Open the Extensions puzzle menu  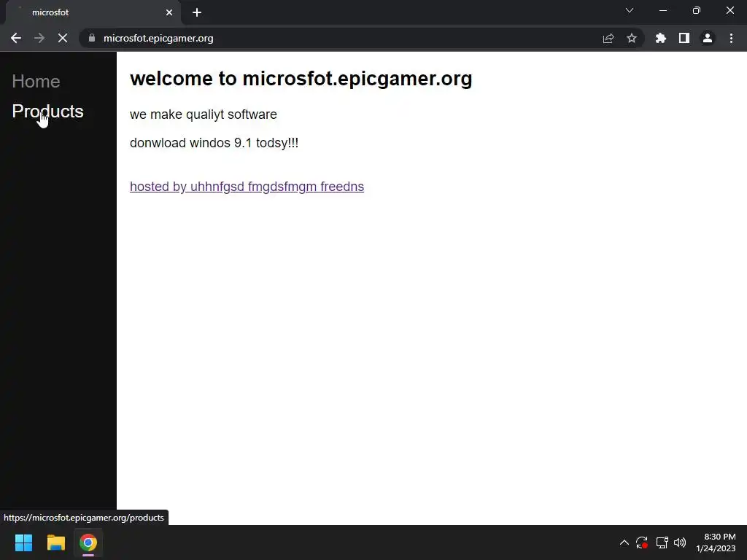(x=660, y=38)
